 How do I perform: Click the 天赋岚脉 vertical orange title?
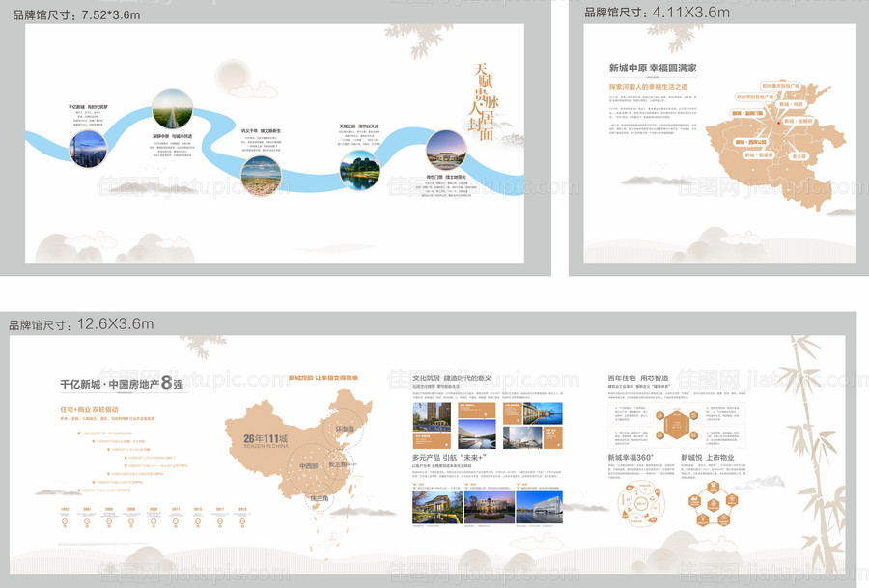point(483,99)
